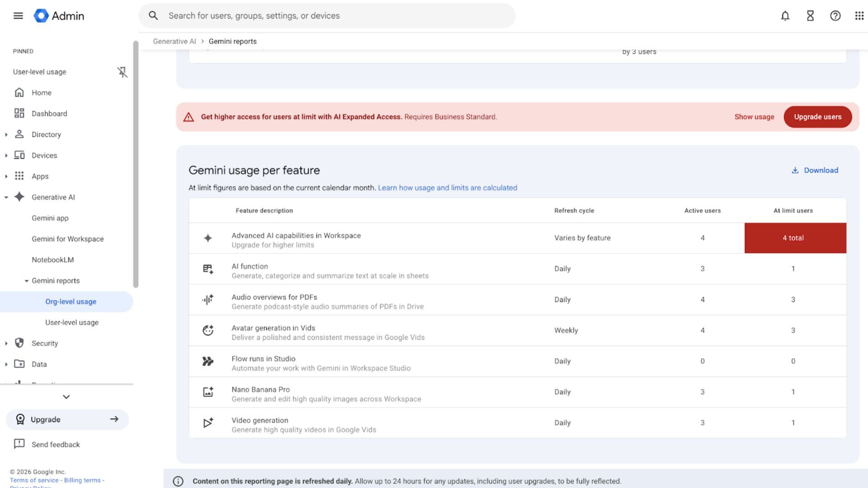
Task: Open NotebookLM in sidebar
Action: (x=53, y=259)
